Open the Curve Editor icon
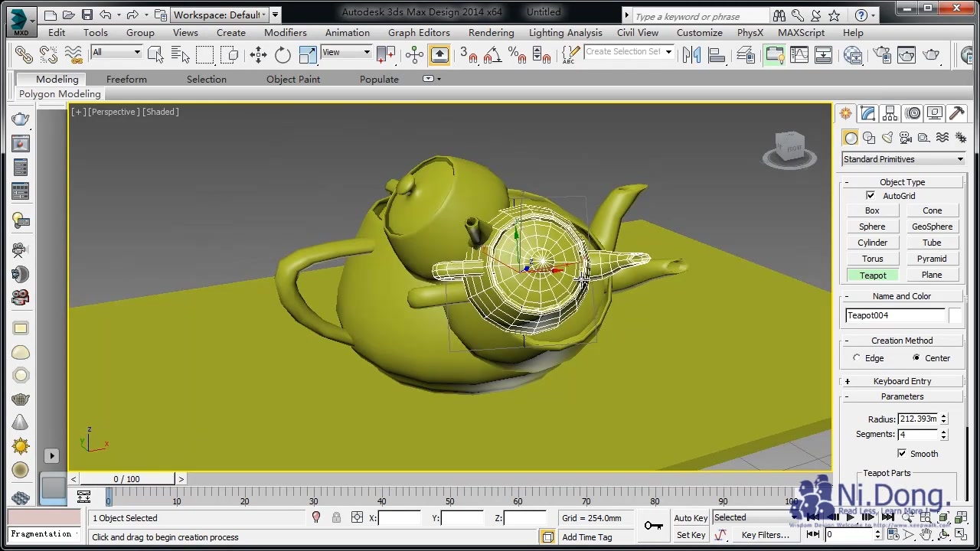Screen dimensions: 980x551 [799, 54]
